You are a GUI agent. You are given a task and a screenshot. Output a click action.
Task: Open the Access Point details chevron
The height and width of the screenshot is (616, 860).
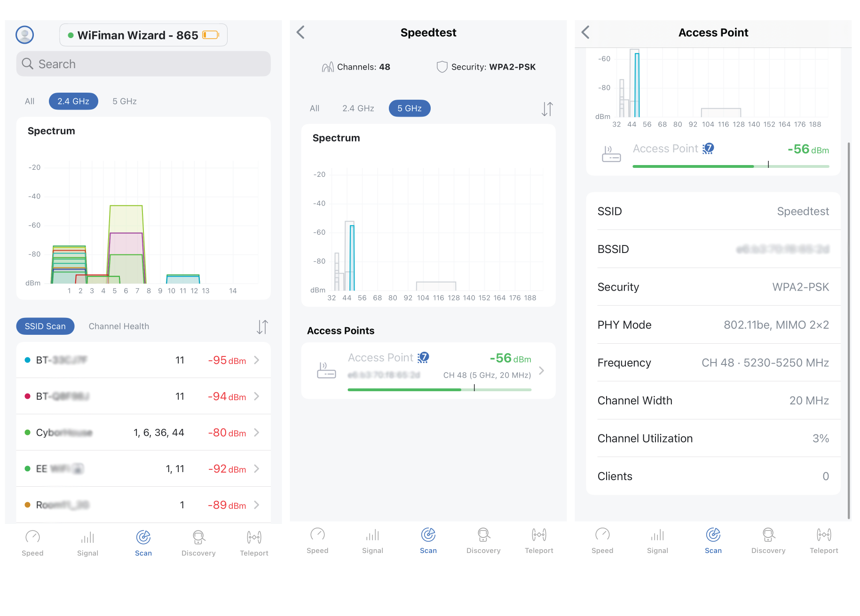click(542, 371)
